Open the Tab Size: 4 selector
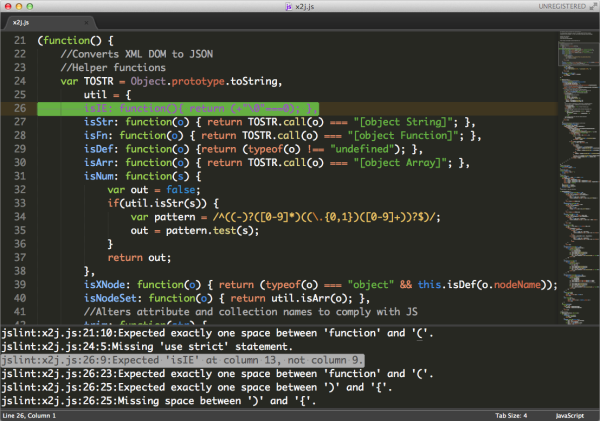 pyautogui.click(x=511, y=416)
